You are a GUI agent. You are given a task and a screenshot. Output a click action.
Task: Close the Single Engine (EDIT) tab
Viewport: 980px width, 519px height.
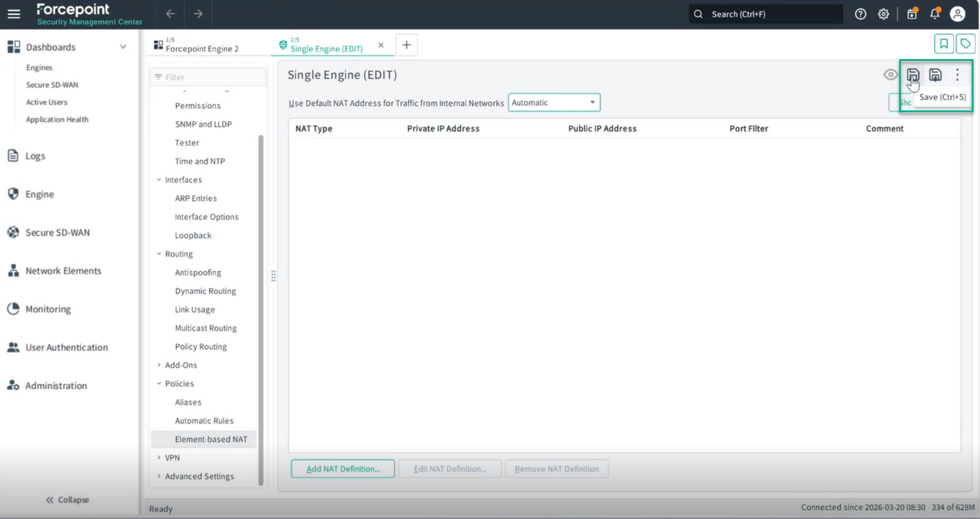[381, 45]
